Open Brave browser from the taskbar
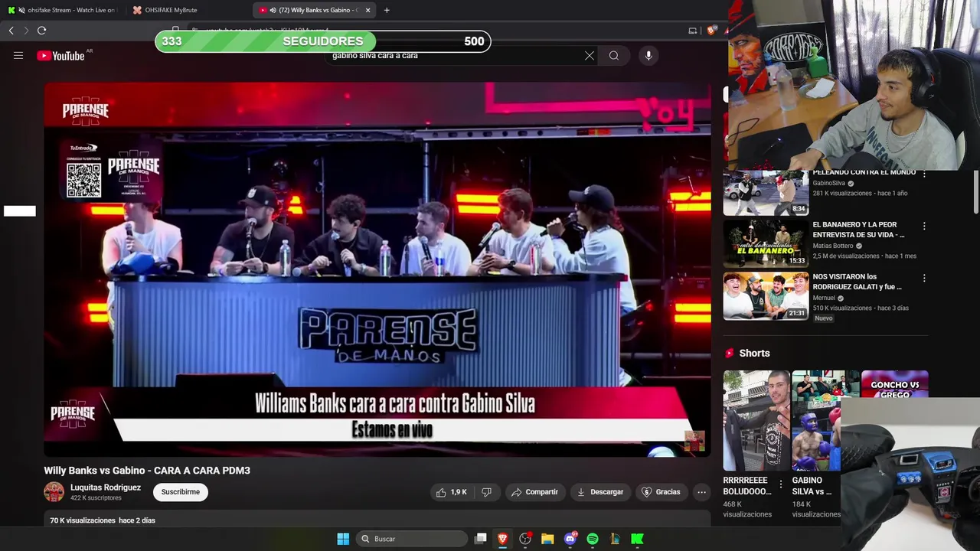 (x=502, y=539)
